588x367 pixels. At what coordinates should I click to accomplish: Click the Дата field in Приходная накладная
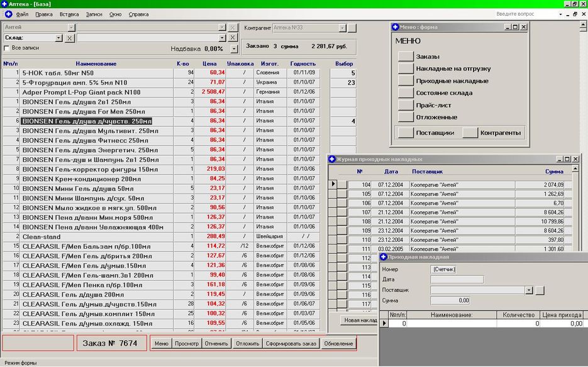(457, 280)
